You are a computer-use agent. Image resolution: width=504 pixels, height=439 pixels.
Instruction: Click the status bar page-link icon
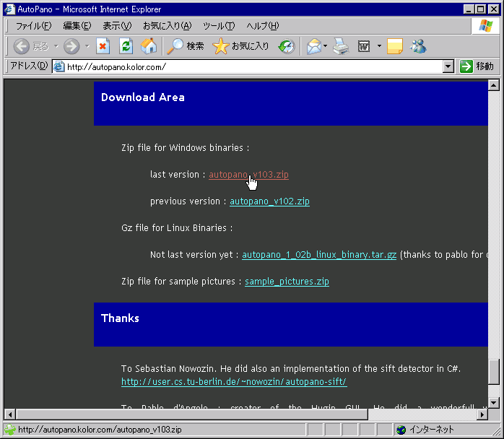tap(9, 430)
